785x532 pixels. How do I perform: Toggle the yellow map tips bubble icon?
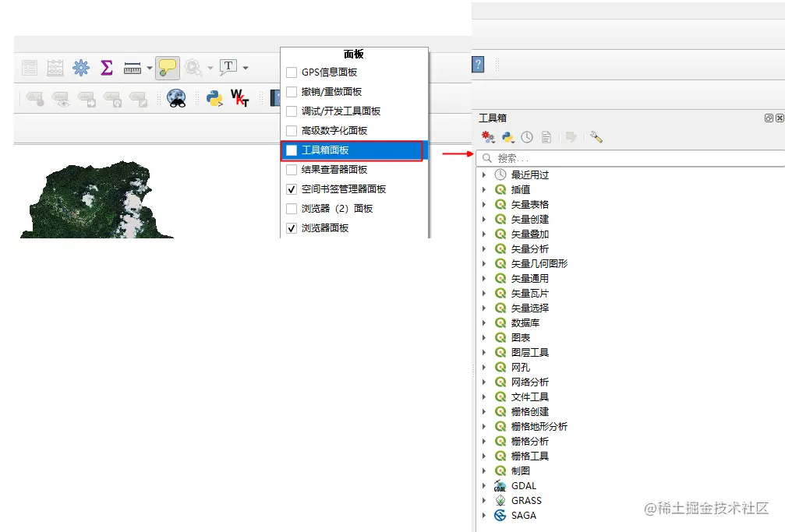click(168, 68)
